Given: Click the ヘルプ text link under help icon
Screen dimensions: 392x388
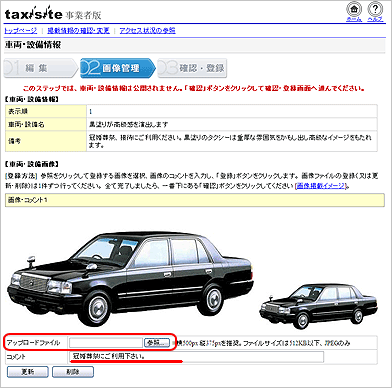Looking at the screenshot, I should tap(375, 19).
